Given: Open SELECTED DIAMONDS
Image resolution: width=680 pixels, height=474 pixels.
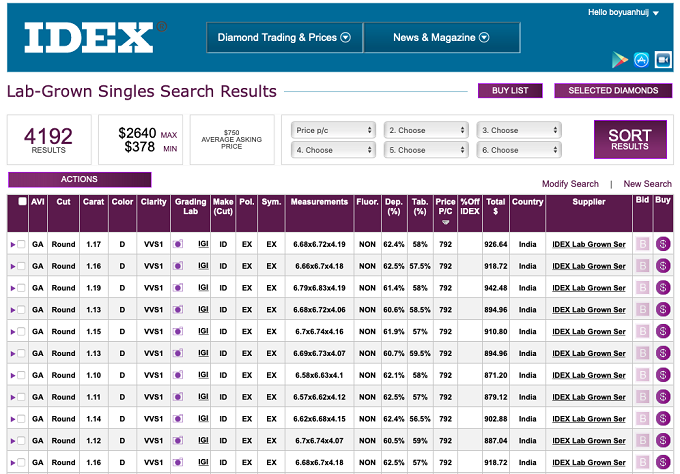Looking at the screenshot, I should point(613,91).
